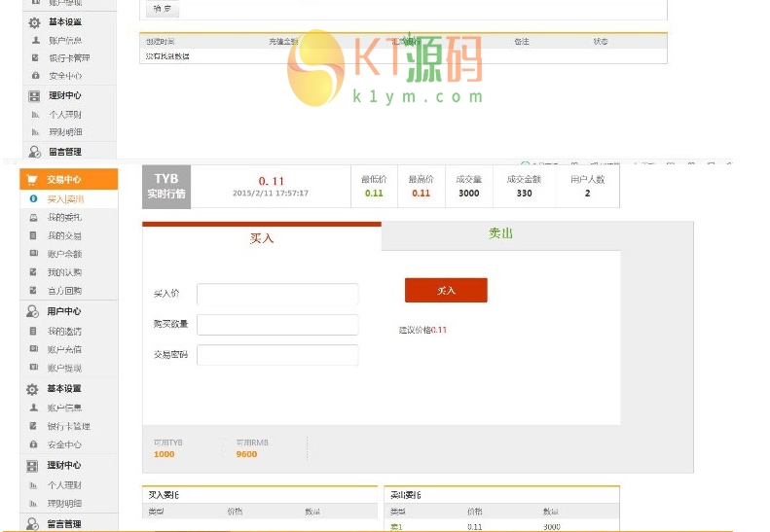Image resolution: width=770 pixels, height=532 pixels.
Task: Click the green 0.11 value under 最低价
Action: [374, 194]
